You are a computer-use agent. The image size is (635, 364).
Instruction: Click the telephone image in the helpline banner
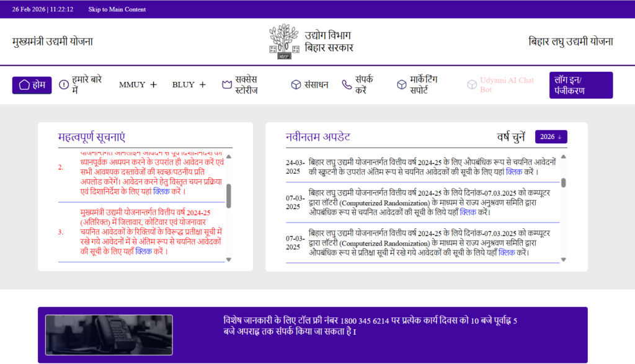coord(109,335)
